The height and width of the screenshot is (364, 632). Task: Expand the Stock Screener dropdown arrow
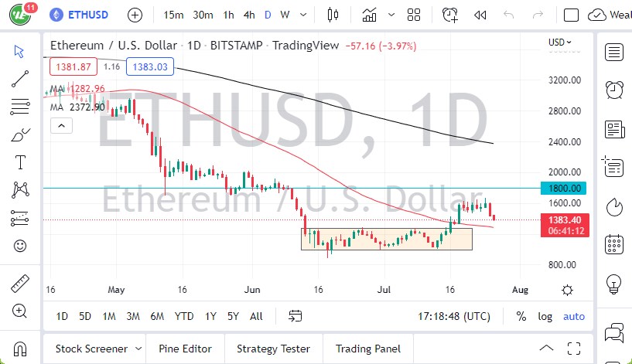coord(138,349)
